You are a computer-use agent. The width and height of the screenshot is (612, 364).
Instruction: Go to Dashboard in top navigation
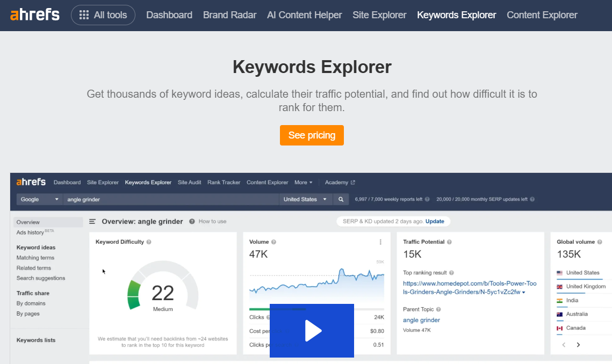(169, 15)
